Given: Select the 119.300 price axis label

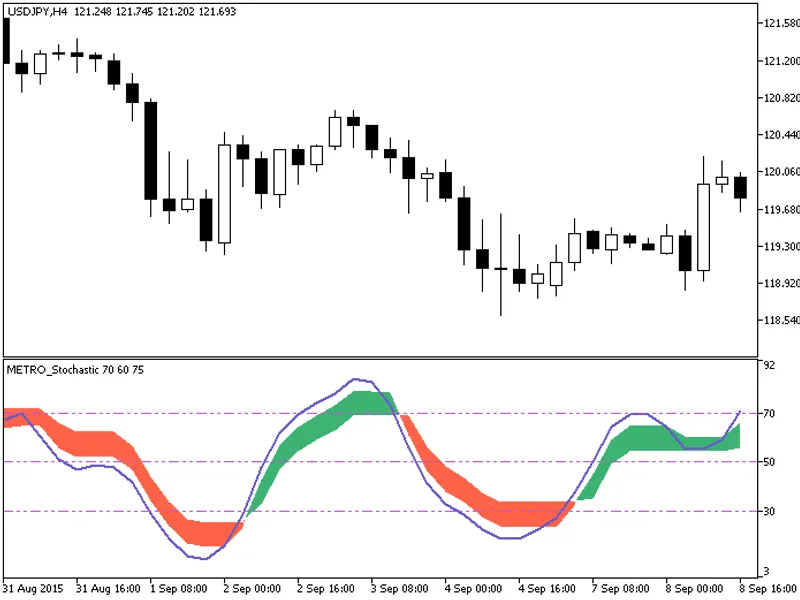Looking at the screenshot, I should (x=782, y=246).
